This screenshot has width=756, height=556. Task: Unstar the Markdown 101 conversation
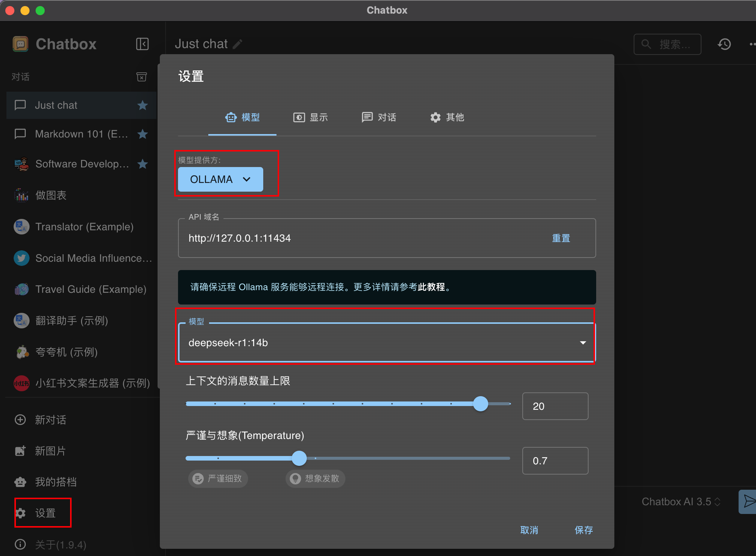142,134
